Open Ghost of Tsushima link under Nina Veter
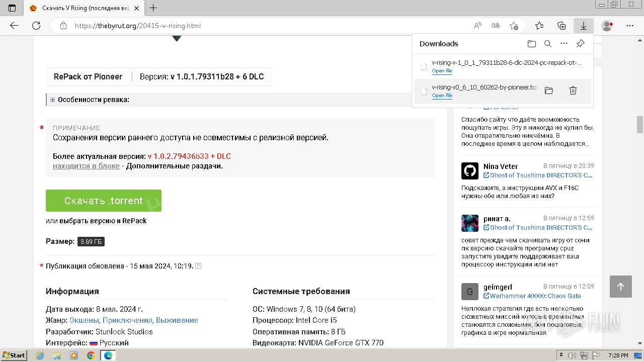Screen dimensions: 644x362 click(x=538, y=175)
